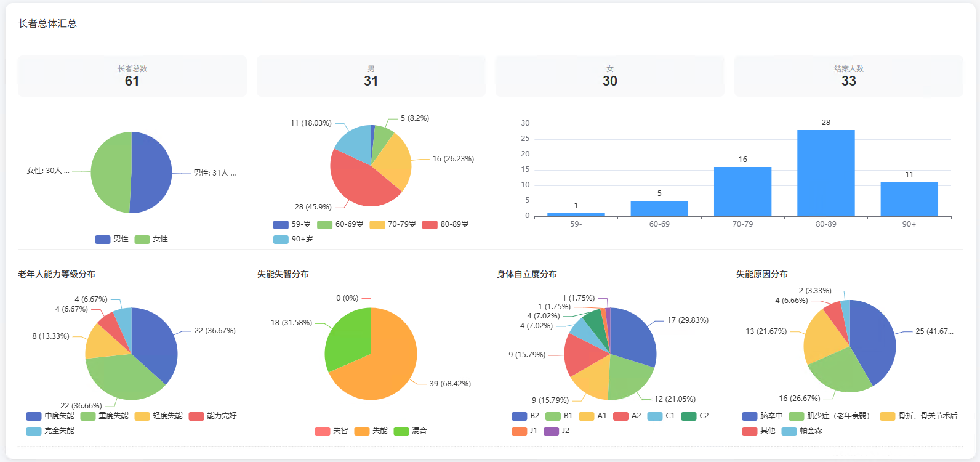Click the 0 (0%) pie label

[x=347, y=298]
